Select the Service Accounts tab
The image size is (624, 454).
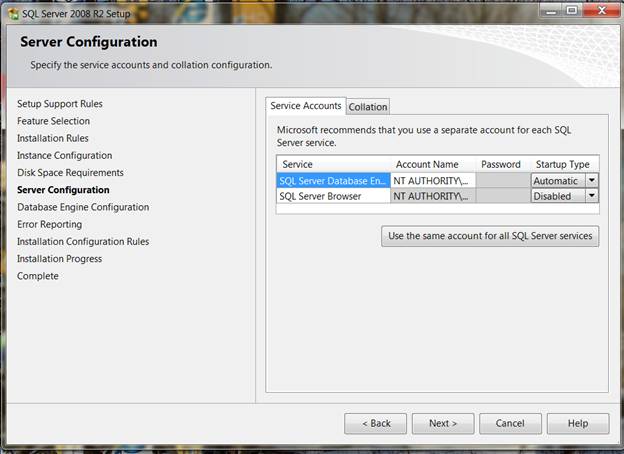pos(306,106)
